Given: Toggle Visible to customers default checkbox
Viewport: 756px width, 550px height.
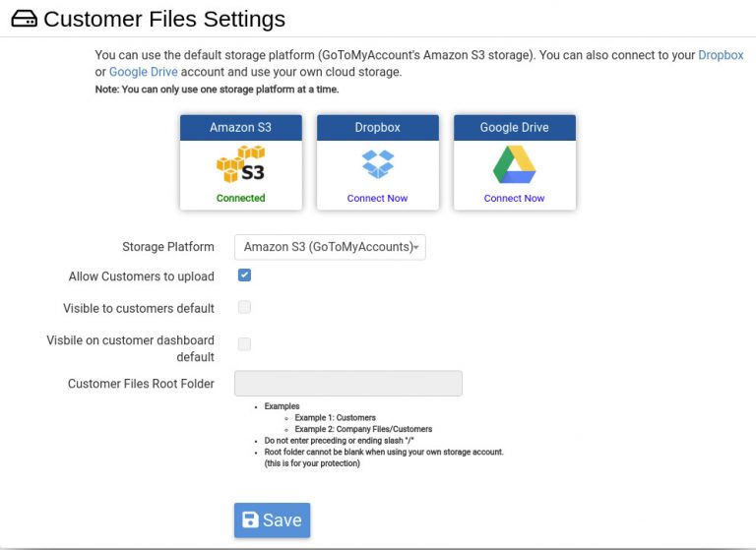Looking at the screenshot, I should [244, 307].
